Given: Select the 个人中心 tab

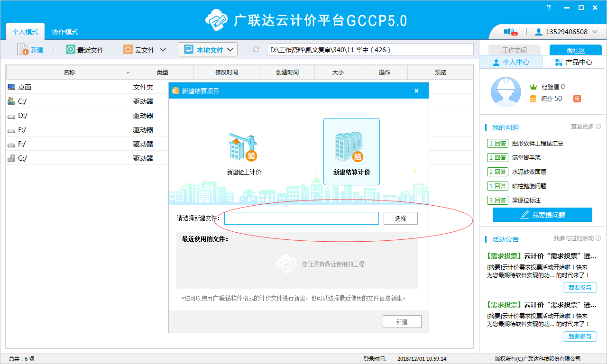Looking at the screenshot, I should (511, 62).
